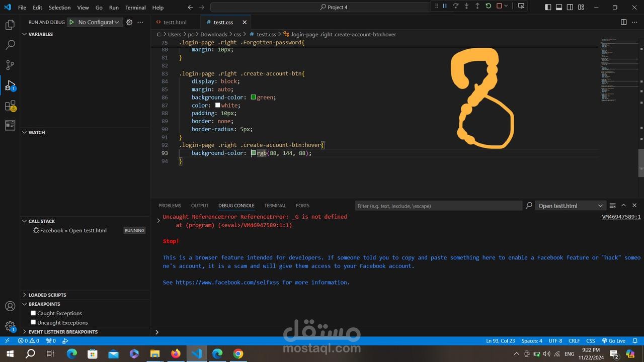Open the Manage gear in activity bar

[10, 327]
